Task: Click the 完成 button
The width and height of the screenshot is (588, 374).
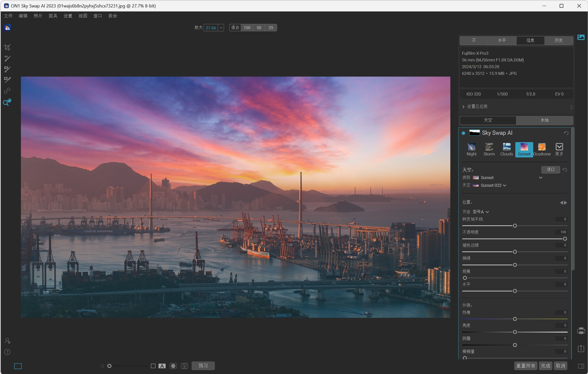Action: coord(545,366)
